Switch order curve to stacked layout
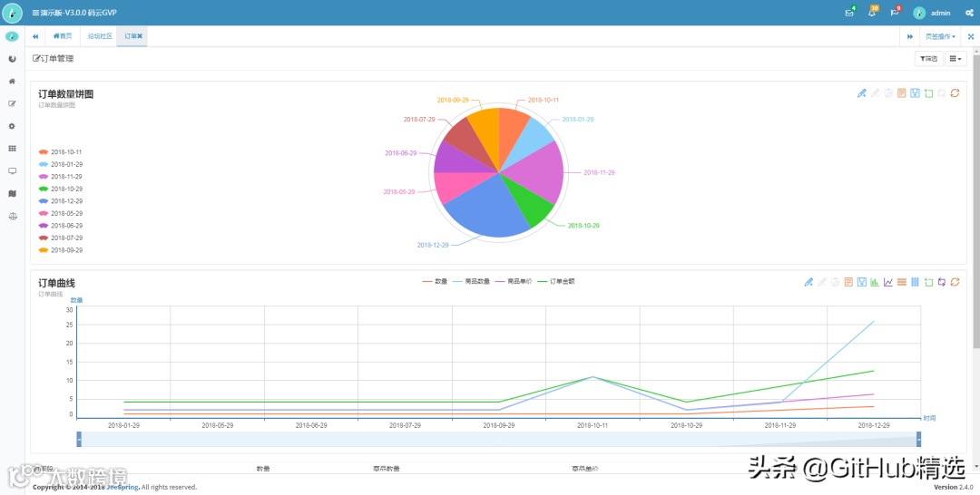This screenshot has height=495, width=980. coord(901,282)
